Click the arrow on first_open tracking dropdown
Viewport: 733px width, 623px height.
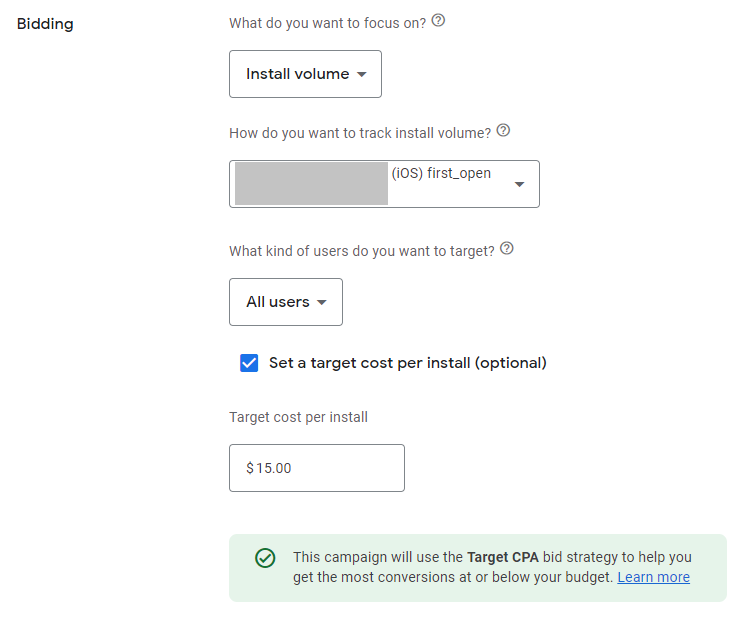[519, 184]
